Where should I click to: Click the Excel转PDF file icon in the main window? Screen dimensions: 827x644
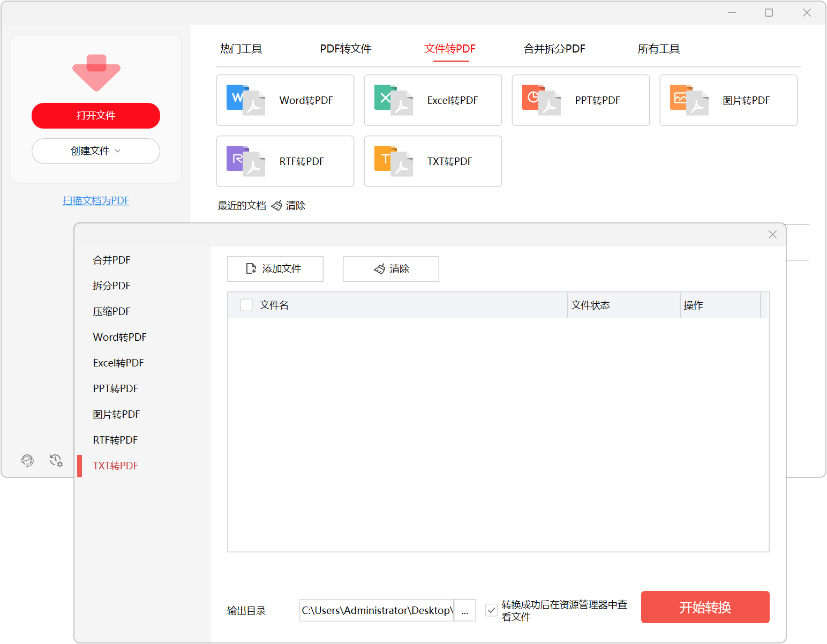click(394, 100)
